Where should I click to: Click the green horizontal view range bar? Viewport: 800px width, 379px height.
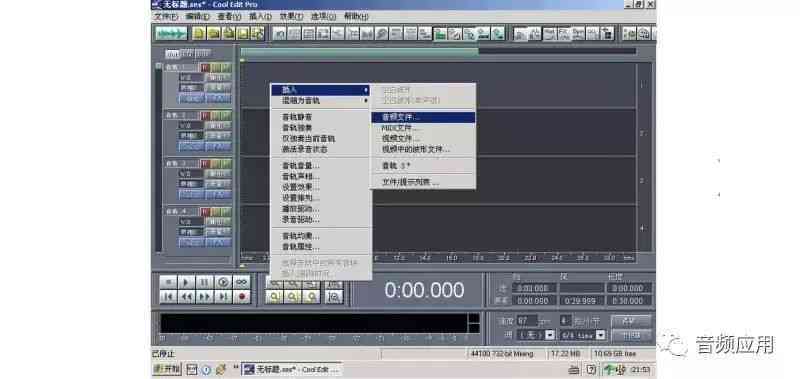359,51
